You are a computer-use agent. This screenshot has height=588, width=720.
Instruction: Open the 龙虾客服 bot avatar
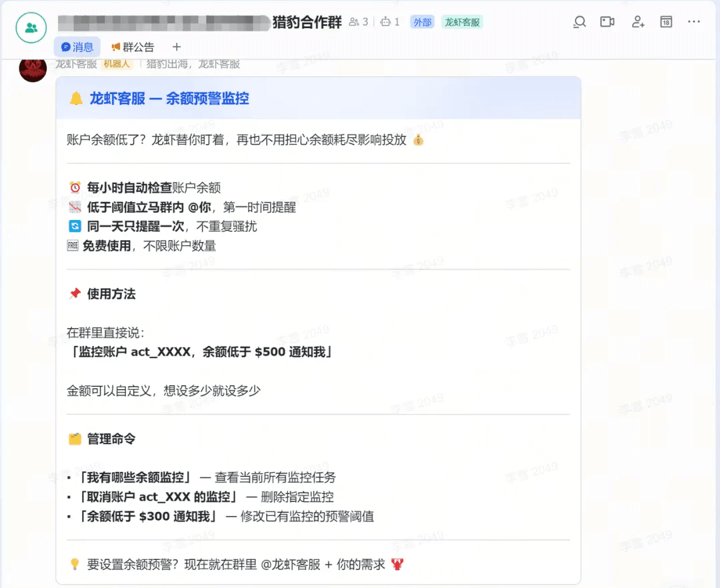pos(33,69)
